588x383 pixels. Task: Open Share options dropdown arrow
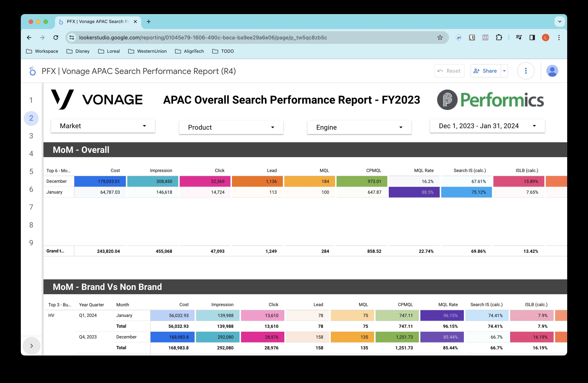click(504, 71)
